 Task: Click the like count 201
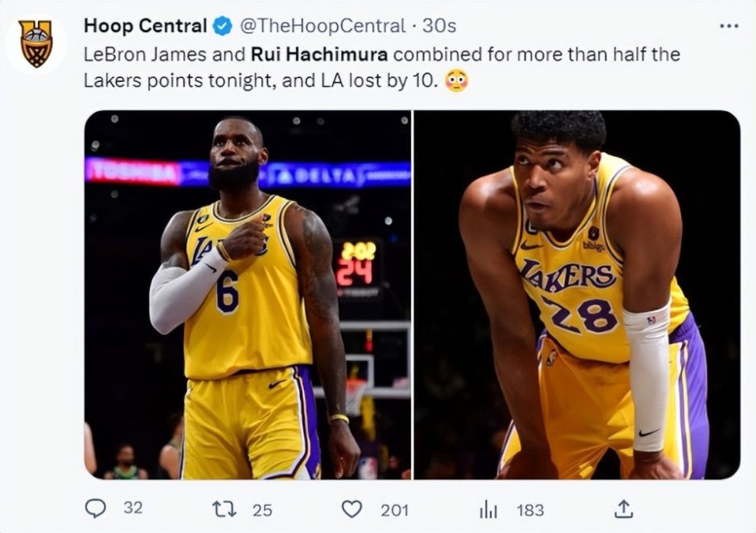[x=394, y=510]
